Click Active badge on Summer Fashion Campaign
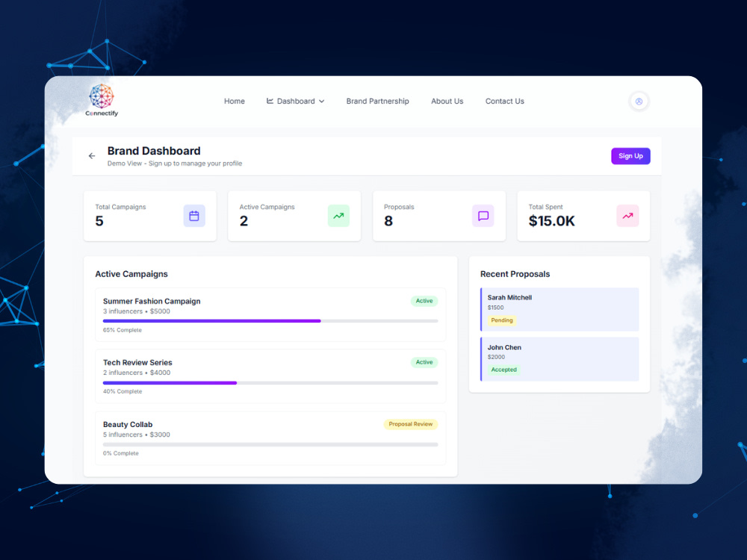Image resolution: width=747 pixels, height=560 pixels. [424, 301]
